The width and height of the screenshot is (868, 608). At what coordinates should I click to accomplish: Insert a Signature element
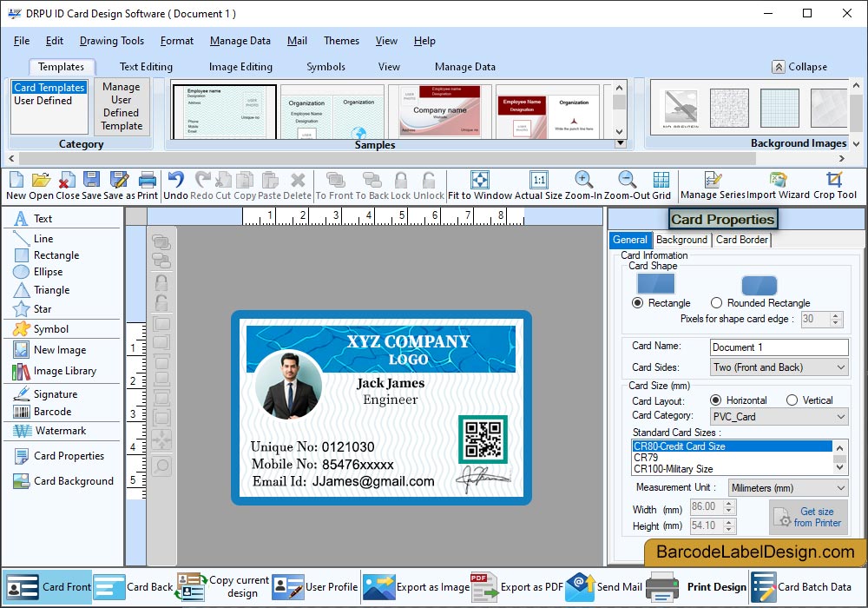click(45, 394)
